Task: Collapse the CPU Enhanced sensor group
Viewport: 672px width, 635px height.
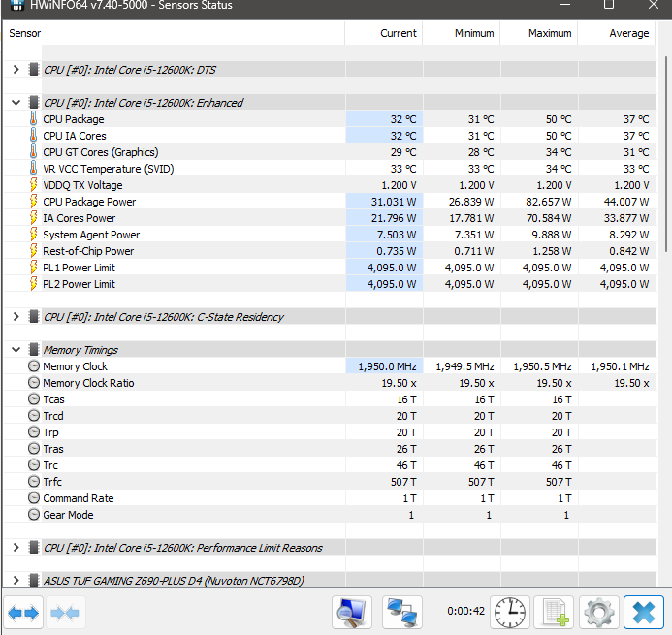Action: 16,103
